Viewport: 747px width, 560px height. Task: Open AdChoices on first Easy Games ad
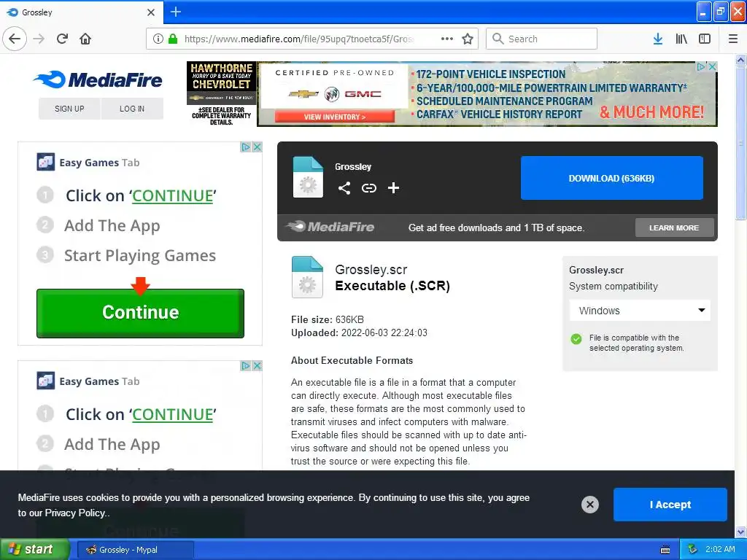246,147
